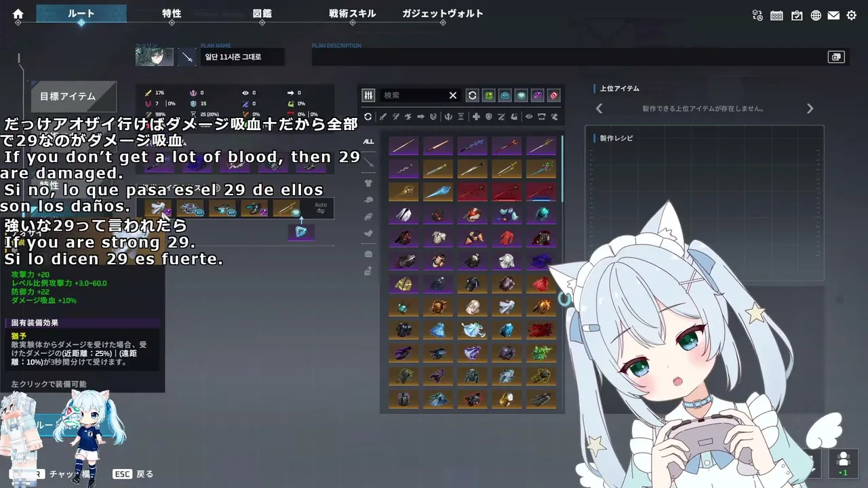
Task: Show previous upper-tier item arrow
Action: pyautogui.click(x=599, y=108)
